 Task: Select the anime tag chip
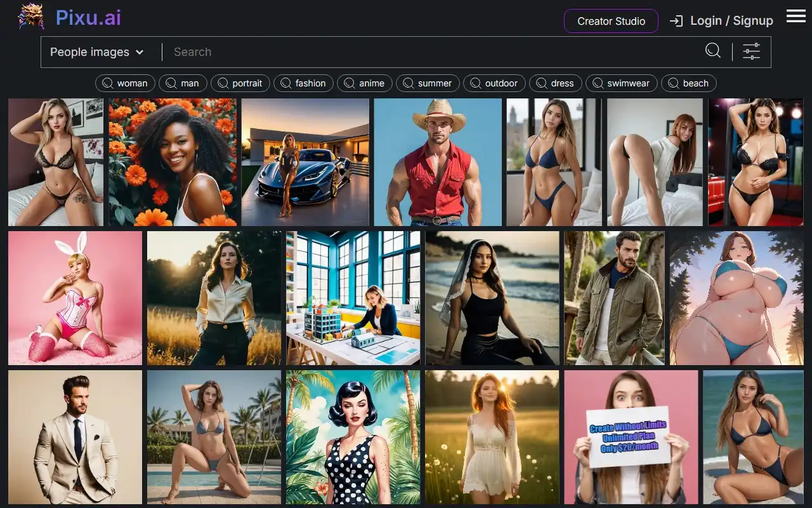[364, 83]
